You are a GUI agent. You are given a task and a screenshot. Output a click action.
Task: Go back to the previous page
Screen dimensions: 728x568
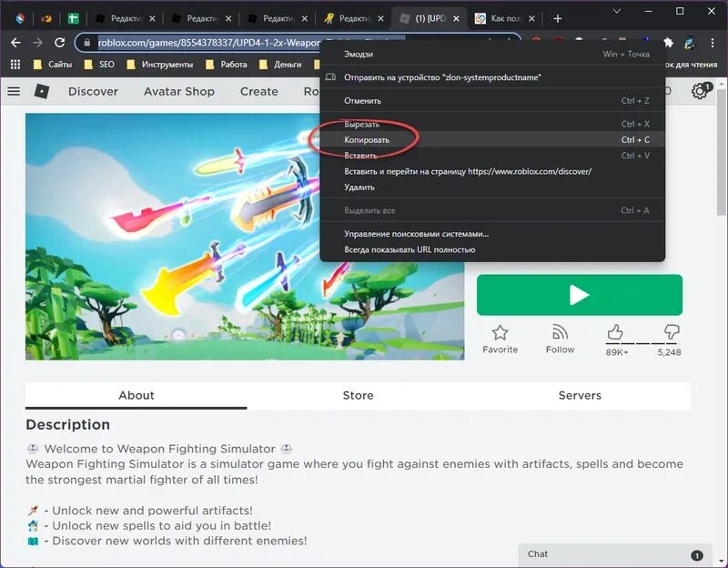pyautogui.click(x=15, y=43)
